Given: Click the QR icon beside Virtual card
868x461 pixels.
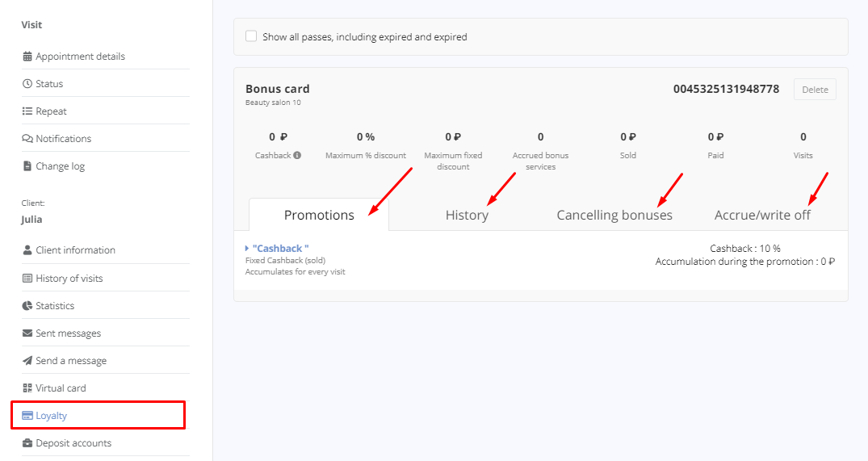Looking at the screenshot, I should pos(27,388).
